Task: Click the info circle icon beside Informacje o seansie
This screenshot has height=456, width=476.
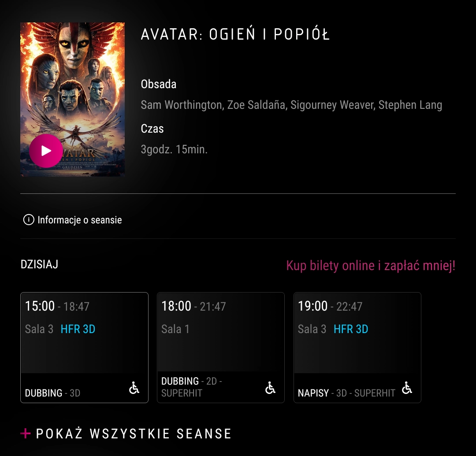Action: (x=29, y=220)
